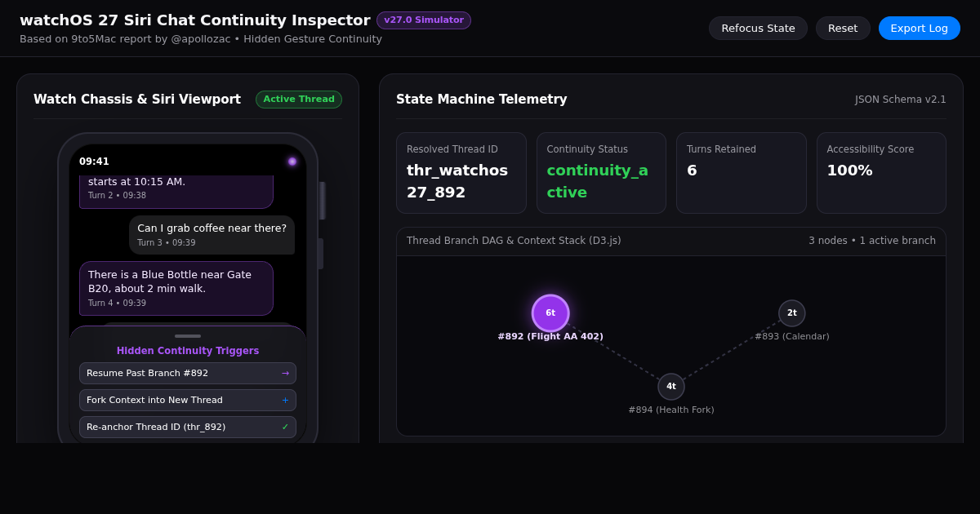Click the watchOS 27 Siri Chat Continuity Inspector title
This screenshot has width=980, height=514.
click(x=195, y=20)
